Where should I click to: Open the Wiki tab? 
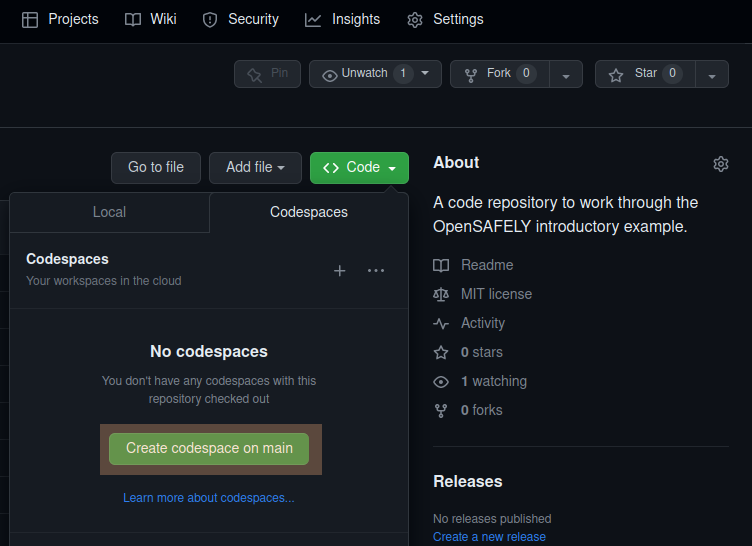(151, 19)
